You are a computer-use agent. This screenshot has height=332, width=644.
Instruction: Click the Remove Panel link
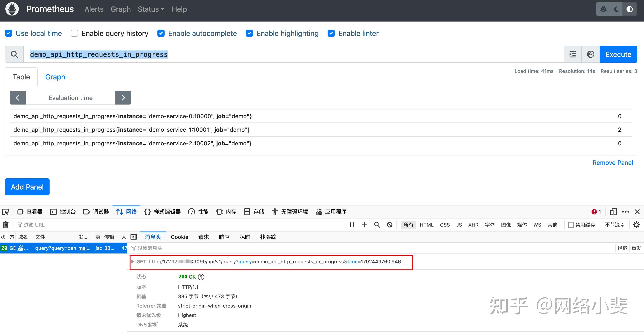click(613, 163)
